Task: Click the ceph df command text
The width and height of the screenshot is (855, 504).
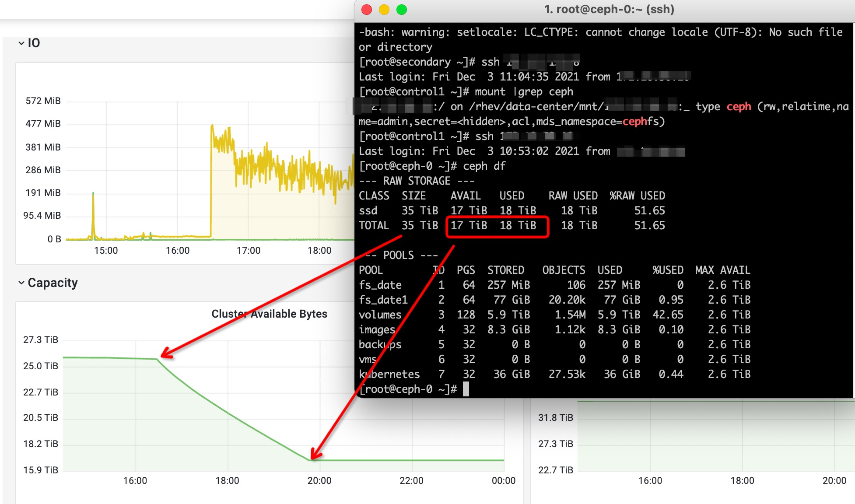Action: 484,166
